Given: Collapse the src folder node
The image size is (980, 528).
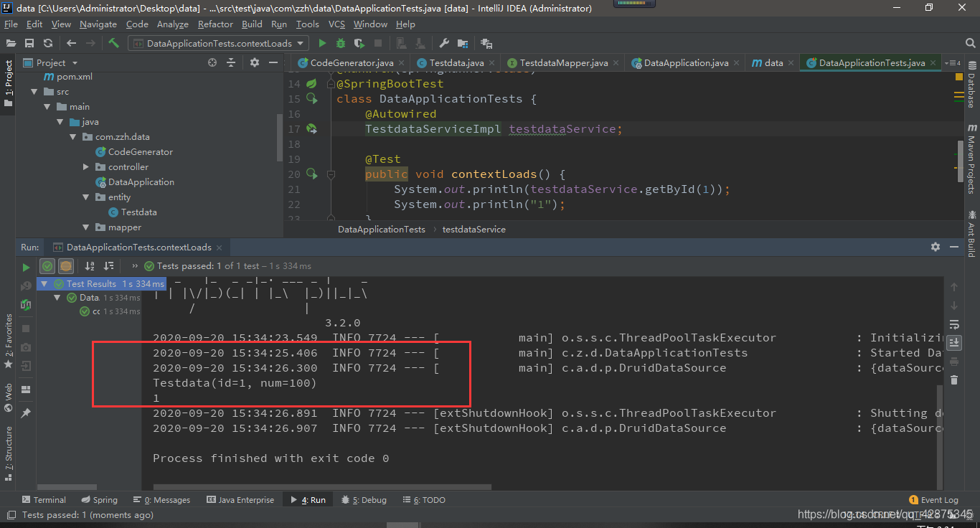Looking at the screenshot, I should 34,92.
